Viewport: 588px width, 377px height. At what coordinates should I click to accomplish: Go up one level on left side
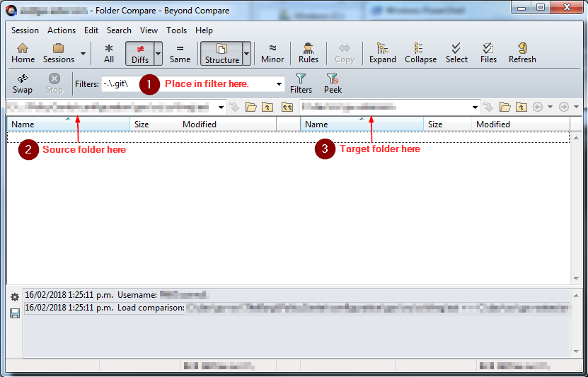coord(267,108)
